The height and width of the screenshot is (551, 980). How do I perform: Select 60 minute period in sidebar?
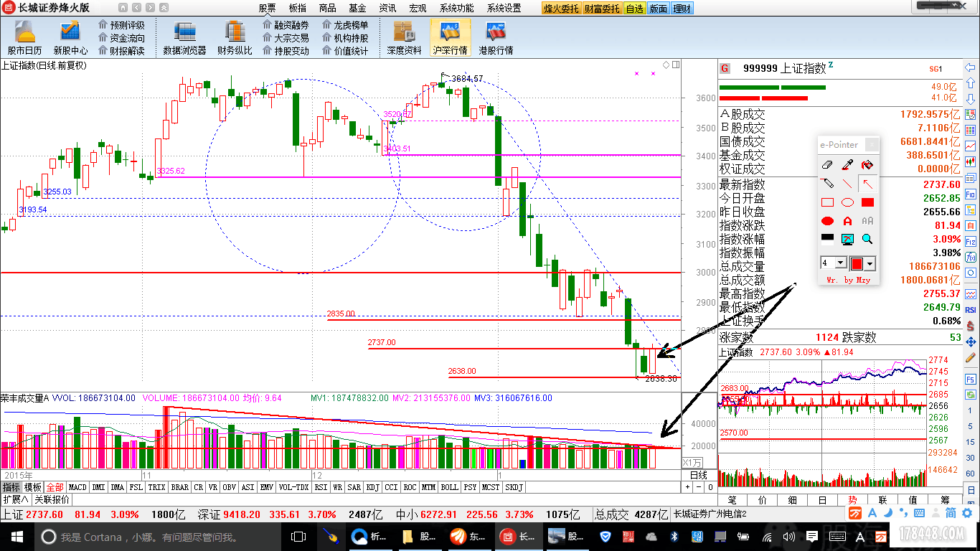(971, 474)
